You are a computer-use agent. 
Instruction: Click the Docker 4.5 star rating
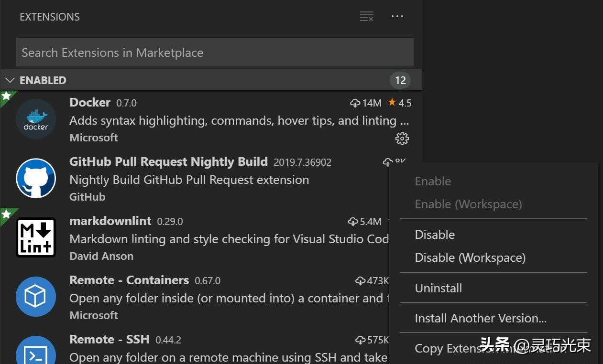click(x=400, y=103)
